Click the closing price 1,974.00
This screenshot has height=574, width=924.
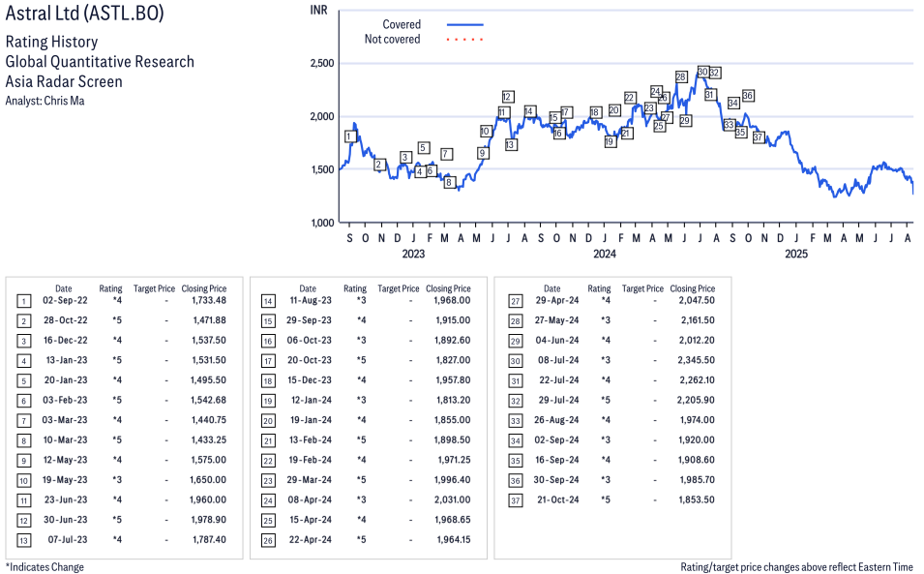[698, 420]
